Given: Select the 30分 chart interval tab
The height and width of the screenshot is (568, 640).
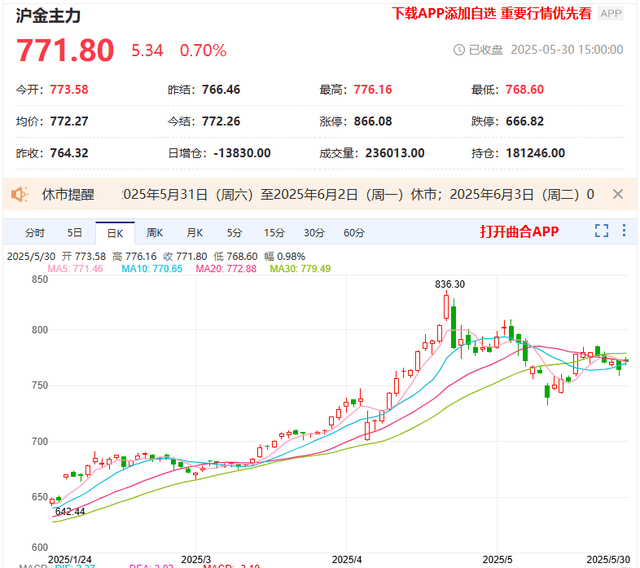Looking at the screenshot, I should tap(314, 233).
